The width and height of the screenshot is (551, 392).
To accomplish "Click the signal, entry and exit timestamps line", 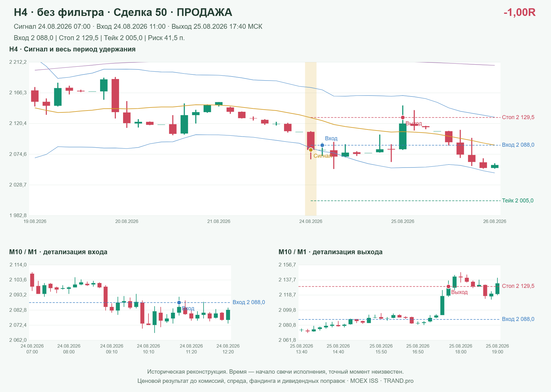I will coord(138,27).
